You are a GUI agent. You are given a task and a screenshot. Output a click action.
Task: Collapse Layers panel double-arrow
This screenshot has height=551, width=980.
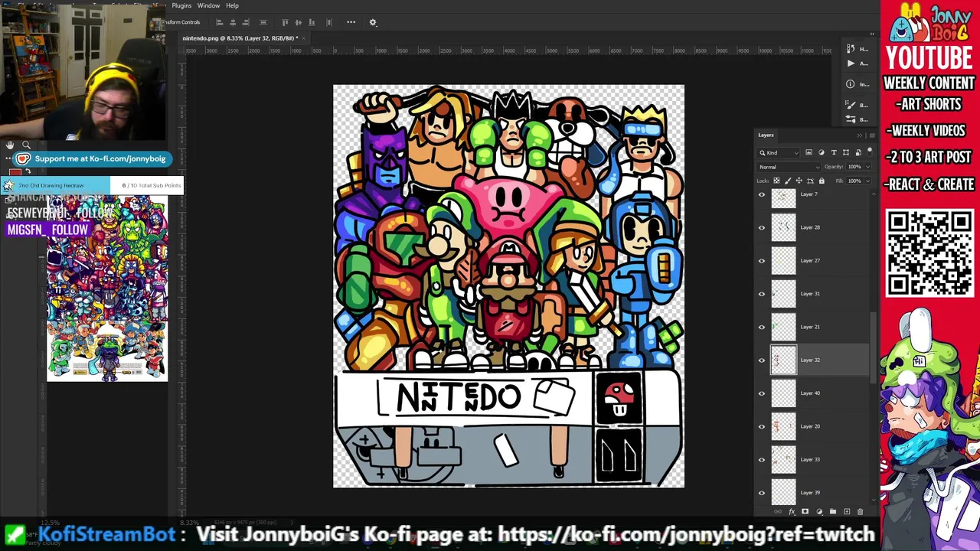point(859,135)
